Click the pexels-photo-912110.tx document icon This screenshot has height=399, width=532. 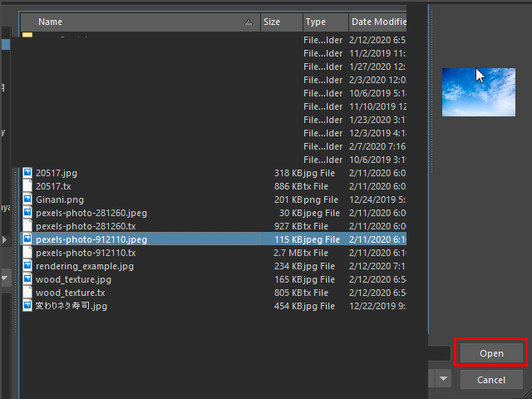[27, 253]
